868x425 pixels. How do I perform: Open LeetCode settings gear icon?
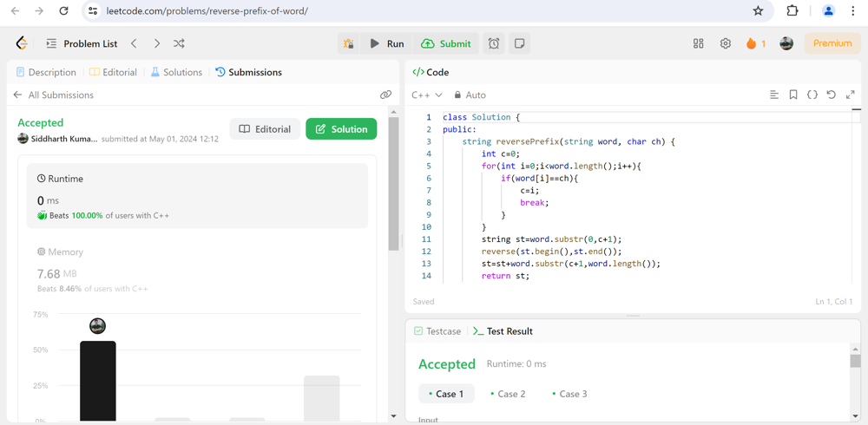point(726,43)
